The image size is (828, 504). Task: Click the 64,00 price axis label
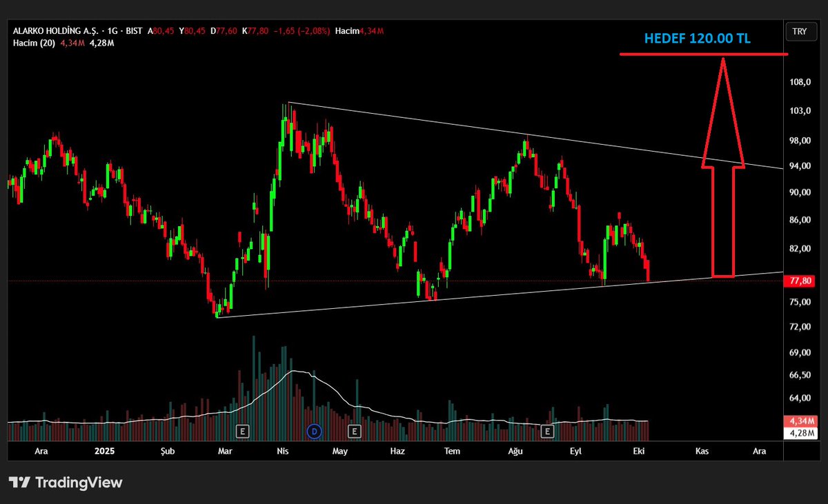pos(800,399)
